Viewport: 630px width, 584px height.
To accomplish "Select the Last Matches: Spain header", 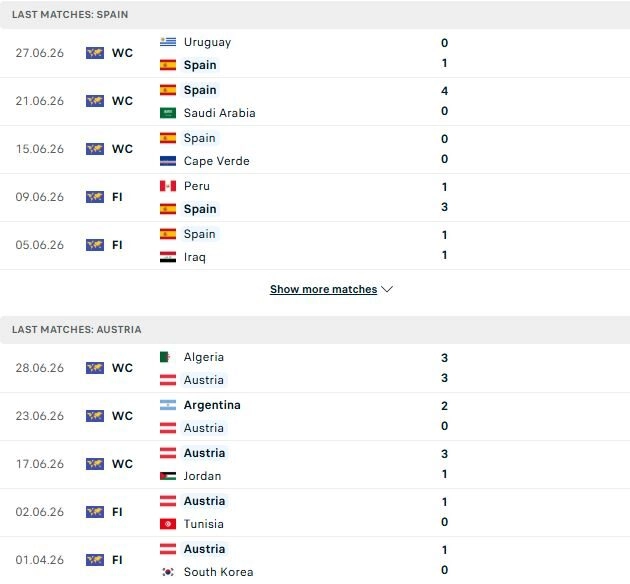I will point(315,14).
